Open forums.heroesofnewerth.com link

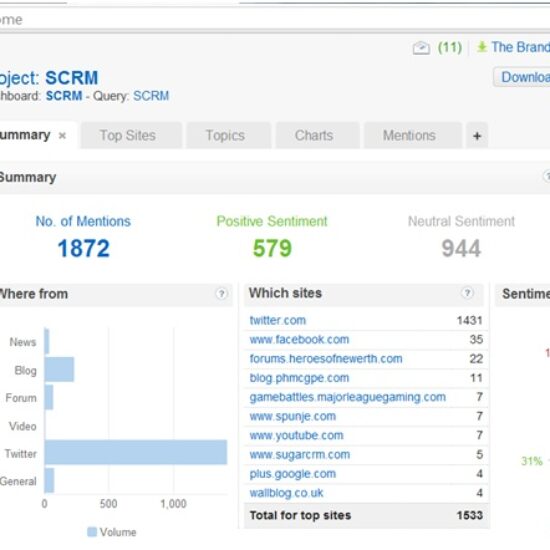point(326,359)
